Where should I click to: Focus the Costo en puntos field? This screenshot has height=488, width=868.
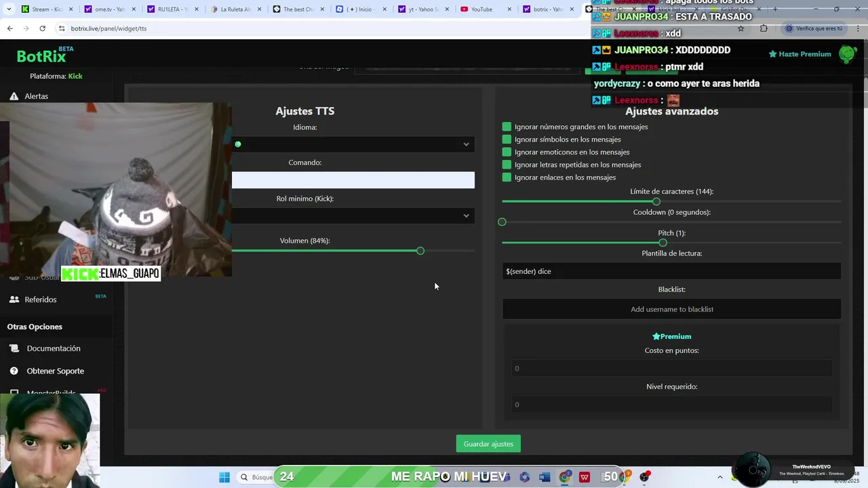(671, 368)
